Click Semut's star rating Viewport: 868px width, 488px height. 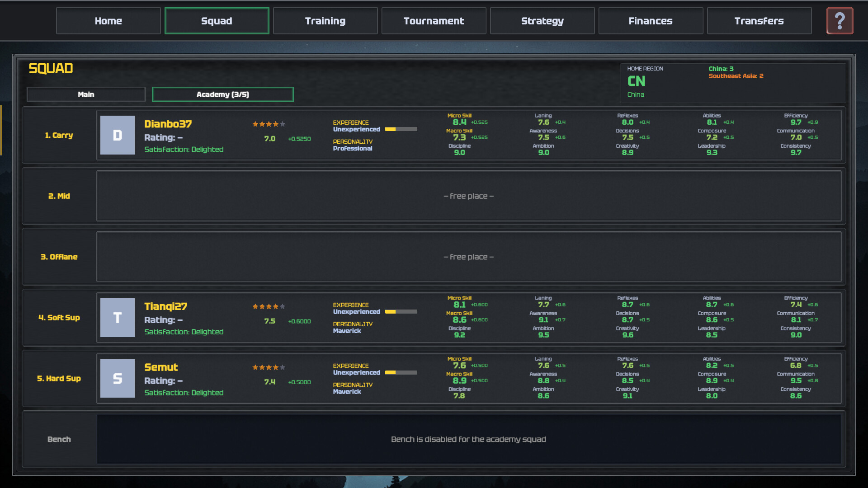click(x=269, y=367)
